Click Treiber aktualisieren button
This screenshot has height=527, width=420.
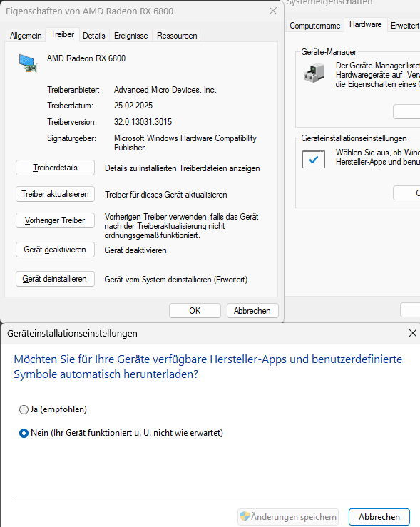point(55,194)
